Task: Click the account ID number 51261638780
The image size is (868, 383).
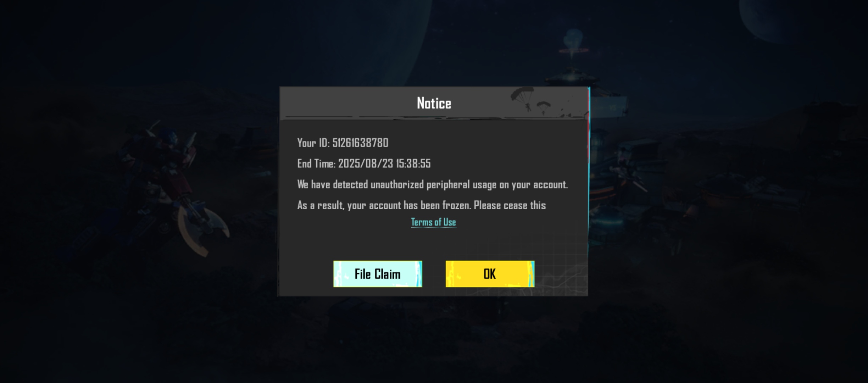Action: (360, 143)
